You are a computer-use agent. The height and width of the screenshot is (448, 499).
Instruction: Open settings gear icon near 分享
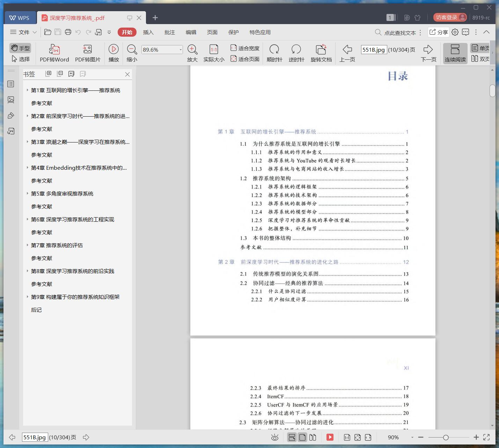455,32
